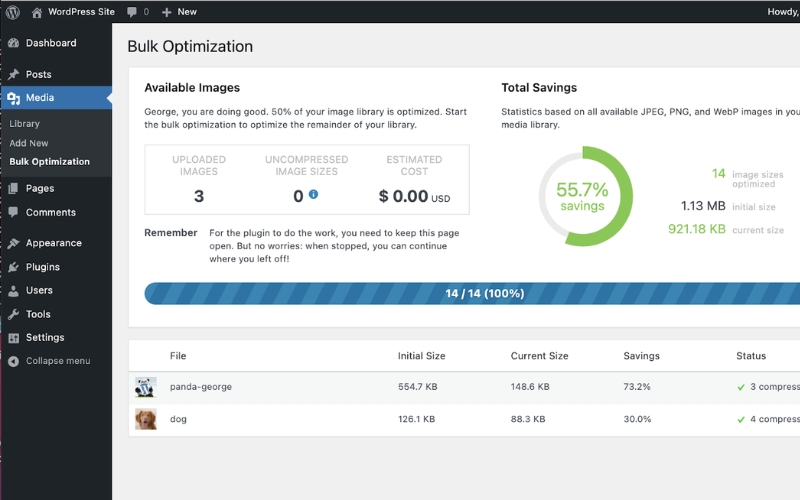Click the 14 / 14 progress bar

point(484,294)
